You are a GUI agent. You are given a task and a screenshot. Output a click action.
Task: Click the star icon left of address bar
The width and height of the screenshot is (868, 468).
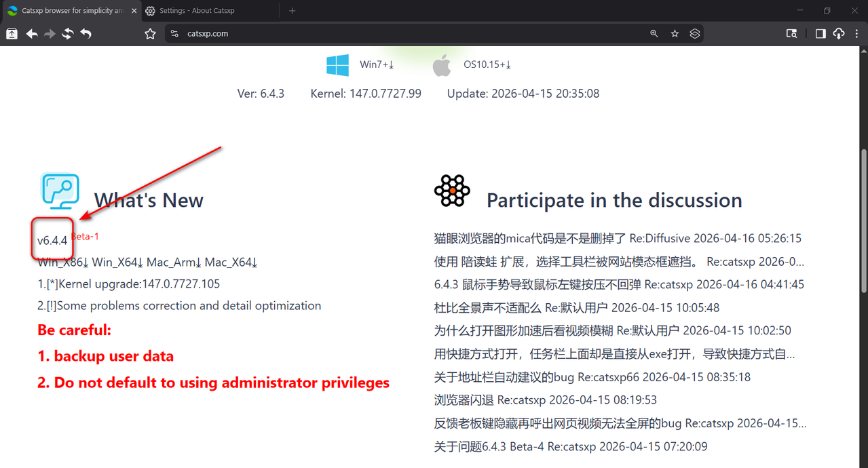coord(150,33)
